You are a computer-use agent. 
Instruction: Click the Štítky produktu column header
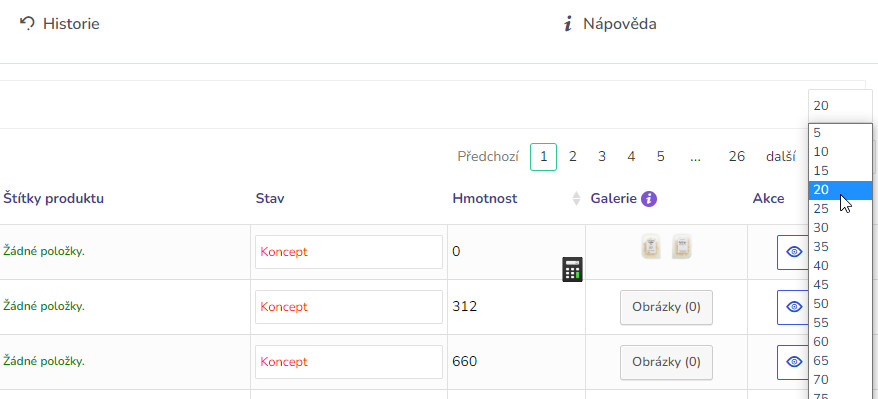coord(54,198)
